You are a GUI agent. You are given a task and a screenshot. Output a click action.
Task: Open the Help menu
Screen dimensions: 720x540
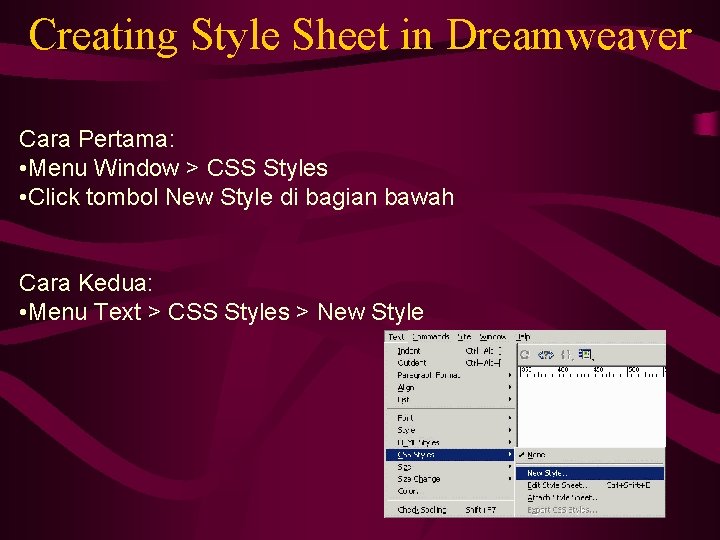click(x=523, y=337)
